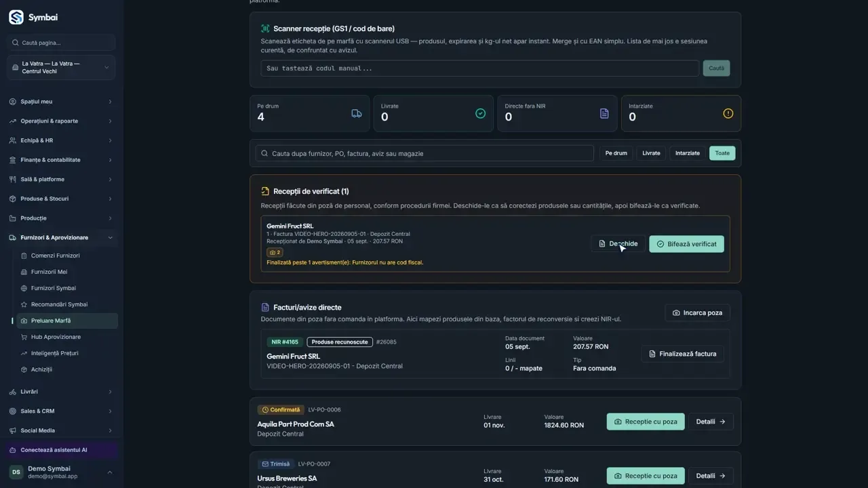Click the Symbai logo icon
The height and width of the screenshot is (488, 868).
[x=16, y=17]
